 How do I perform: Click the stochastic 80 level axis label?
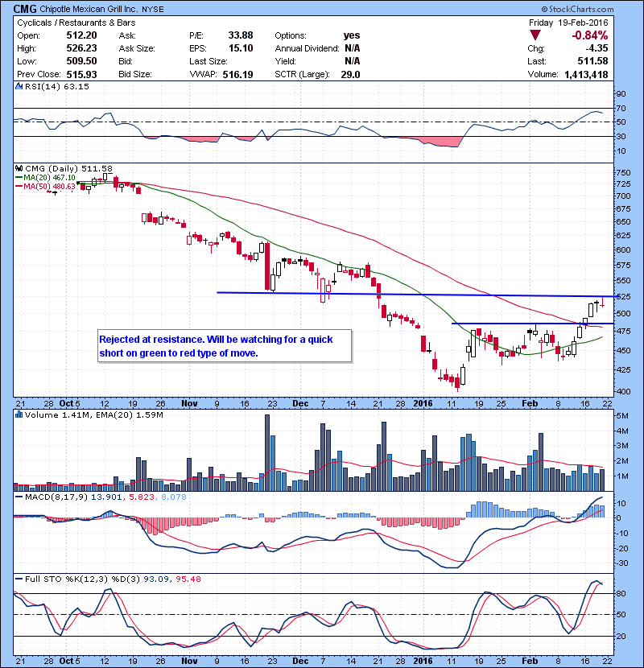[x=621, y=593]
